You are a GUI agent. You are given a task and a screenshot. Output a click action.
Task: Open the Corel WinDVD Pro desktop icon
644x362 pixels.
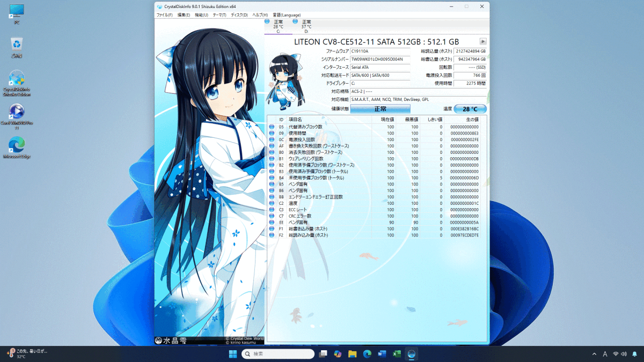pyautogui.click(x=17, y=117)
